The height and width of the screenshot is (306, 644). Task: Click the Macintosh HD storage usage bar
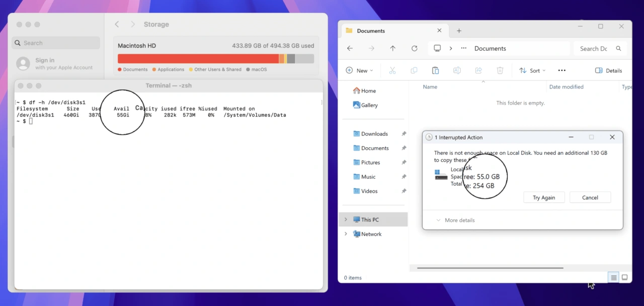pos(215,59)
